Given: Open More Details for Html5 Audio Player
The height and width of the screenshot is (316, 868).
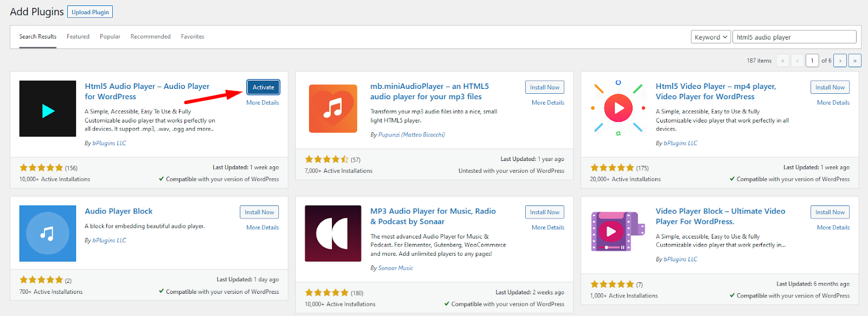Looking at the screenshot, I should tap(263, 102).
